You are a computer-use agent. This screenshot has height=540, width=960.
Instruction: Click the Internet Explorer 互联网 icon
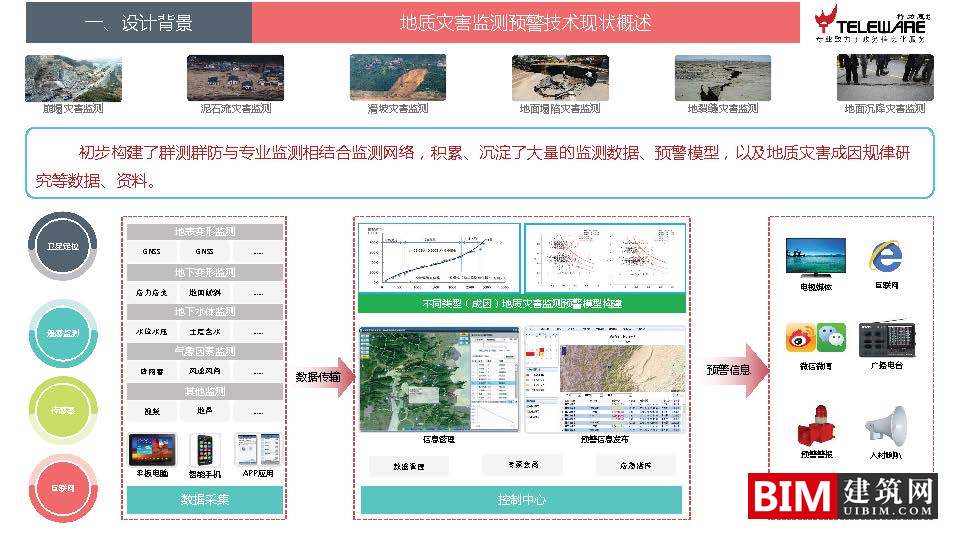(886, 257)
